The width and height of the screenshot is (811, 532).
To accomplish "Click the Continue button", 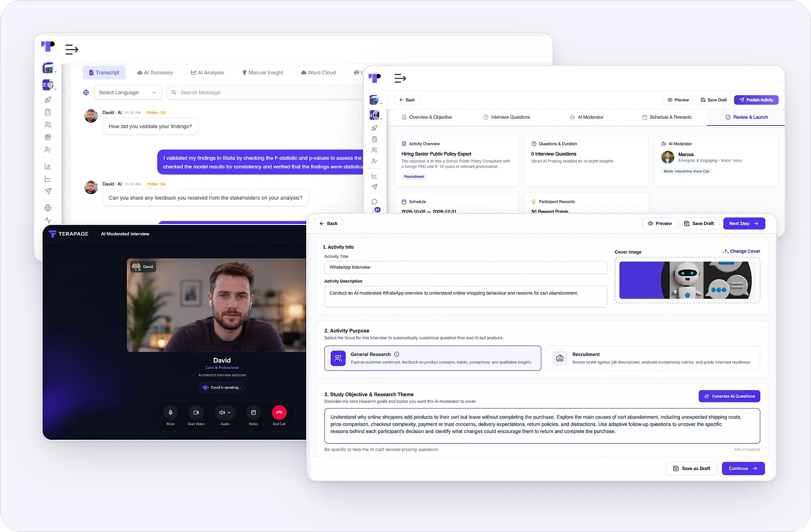I will click(743, 469).
